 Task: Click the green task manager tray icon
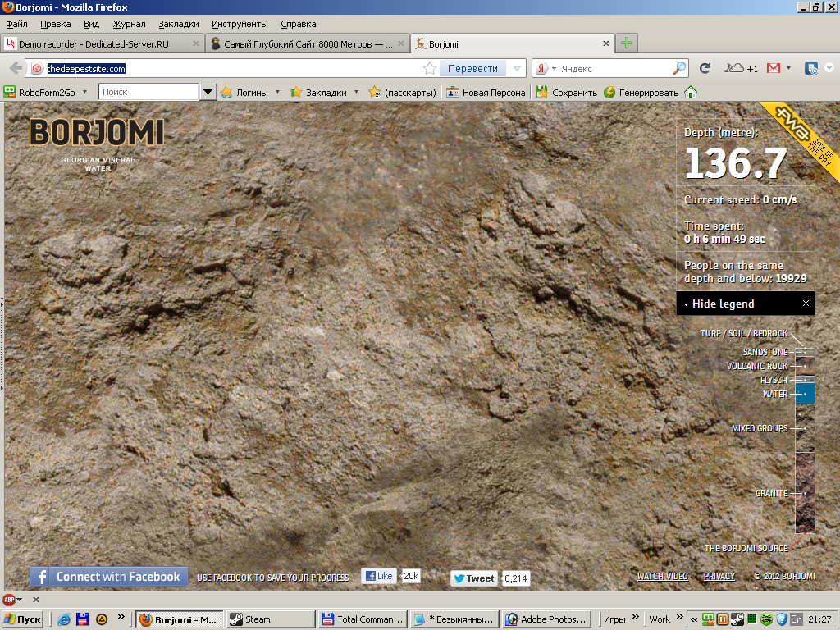click(x=752, y=619)
